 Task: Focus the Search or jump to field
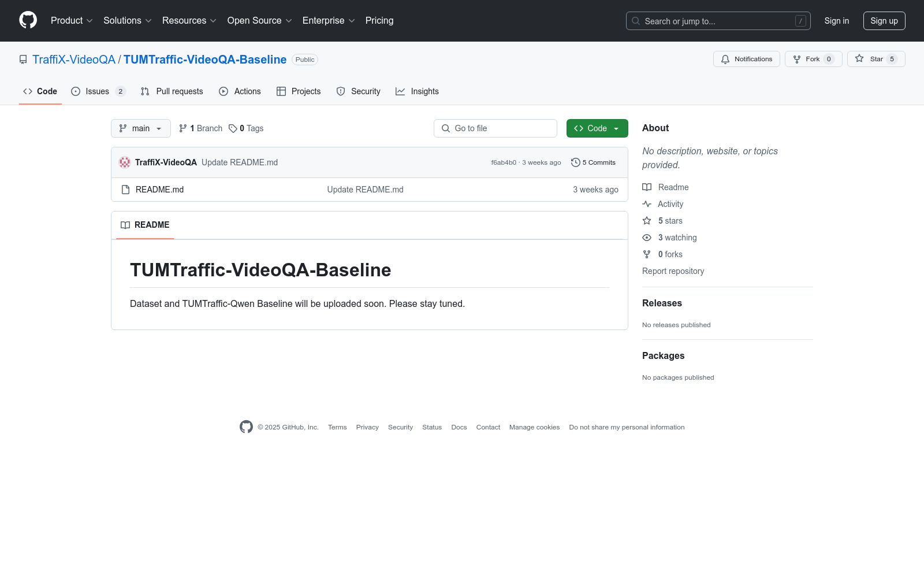tap(718, 21)
